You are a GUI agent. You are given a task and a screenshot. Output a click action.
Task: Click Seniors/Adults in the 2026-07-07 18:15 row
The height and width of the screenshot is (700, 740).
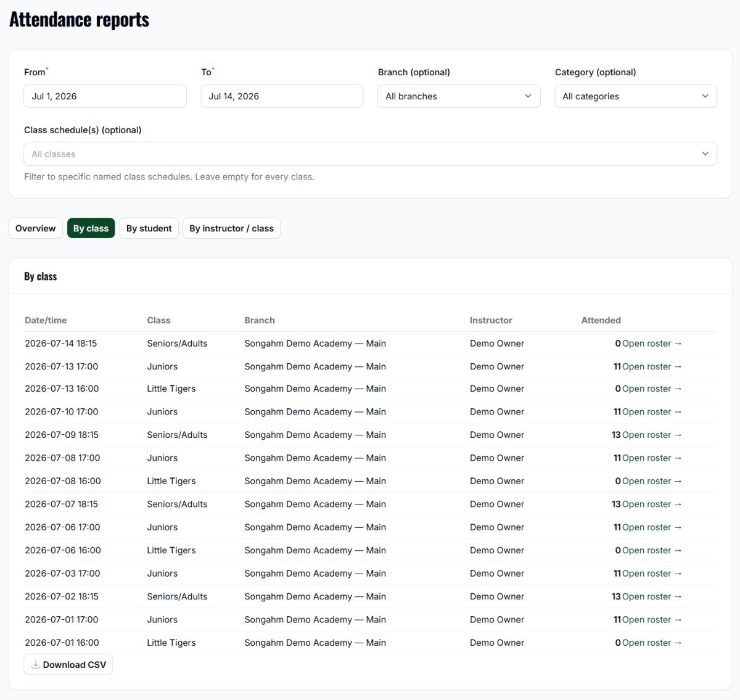[177, 504]
